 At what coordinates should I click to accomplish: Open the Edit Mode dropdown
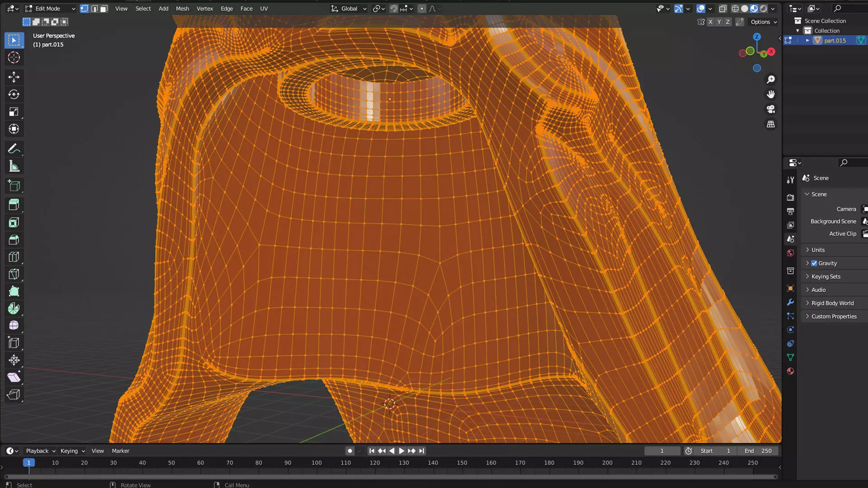tap(50, 9)
